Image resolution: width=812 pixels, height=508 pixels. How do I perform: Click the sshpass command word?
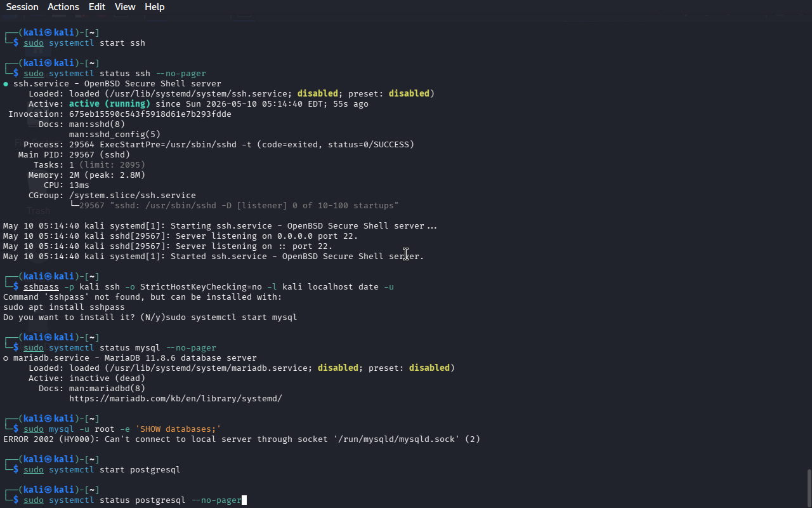tap(41, 287)
